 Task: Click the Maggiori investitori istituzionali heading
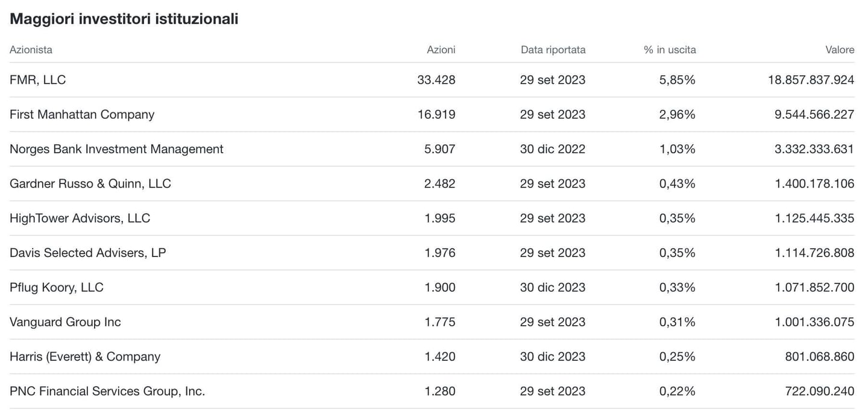[x=124, y=19]
